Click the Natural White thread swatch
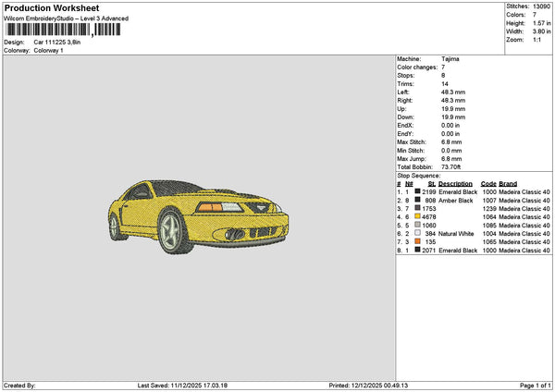 tap(418, 233)
